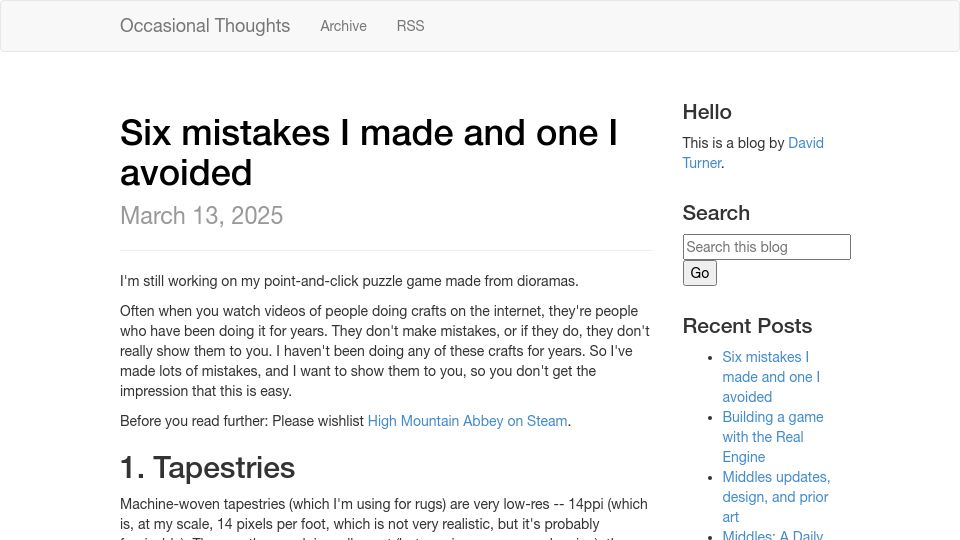
Task: Open the RSS feed link
Action: [x=410, y=26]
